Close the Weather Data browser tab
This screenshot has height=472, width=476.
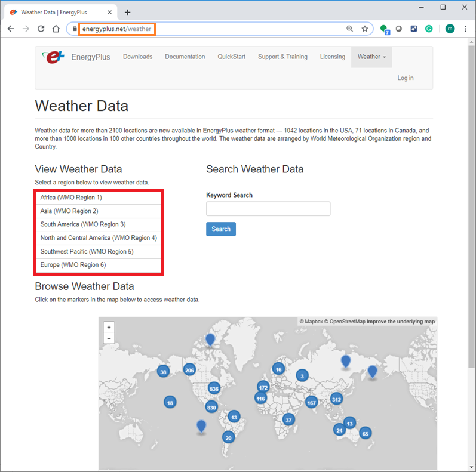tap(109, 12)
